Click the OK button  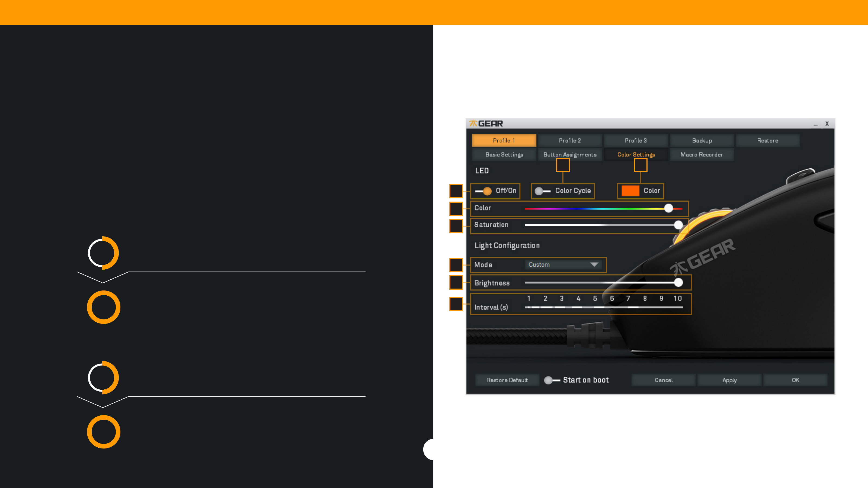coord(795,380)
